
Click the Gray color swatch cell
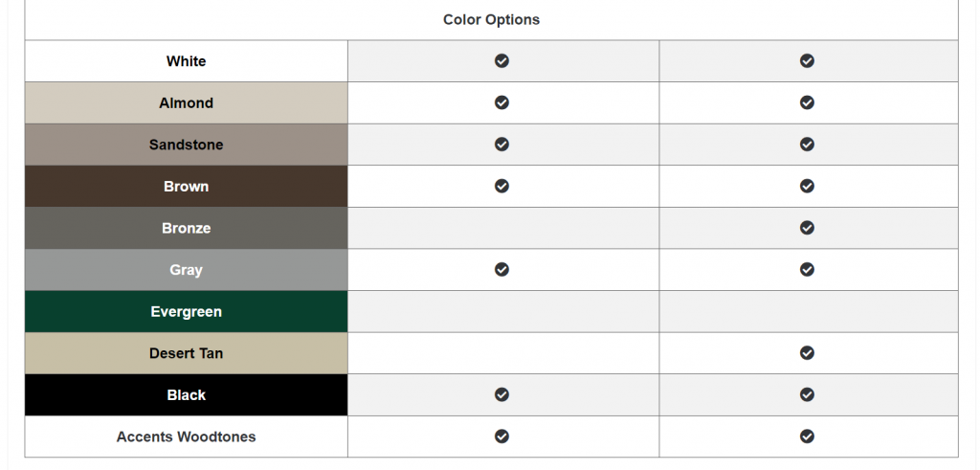click(187, 270)
